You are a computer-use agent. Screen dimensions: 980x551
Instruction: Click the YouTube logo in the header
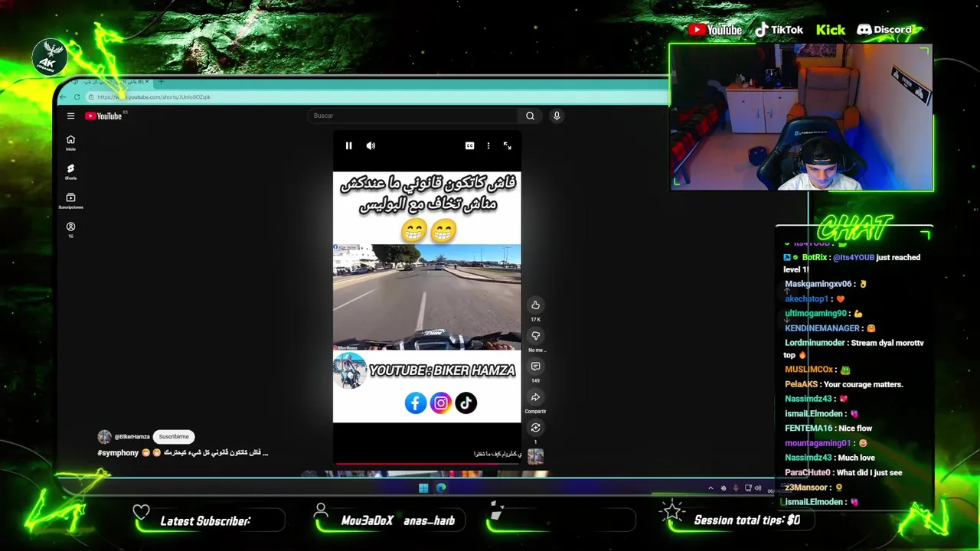point(103,116)
